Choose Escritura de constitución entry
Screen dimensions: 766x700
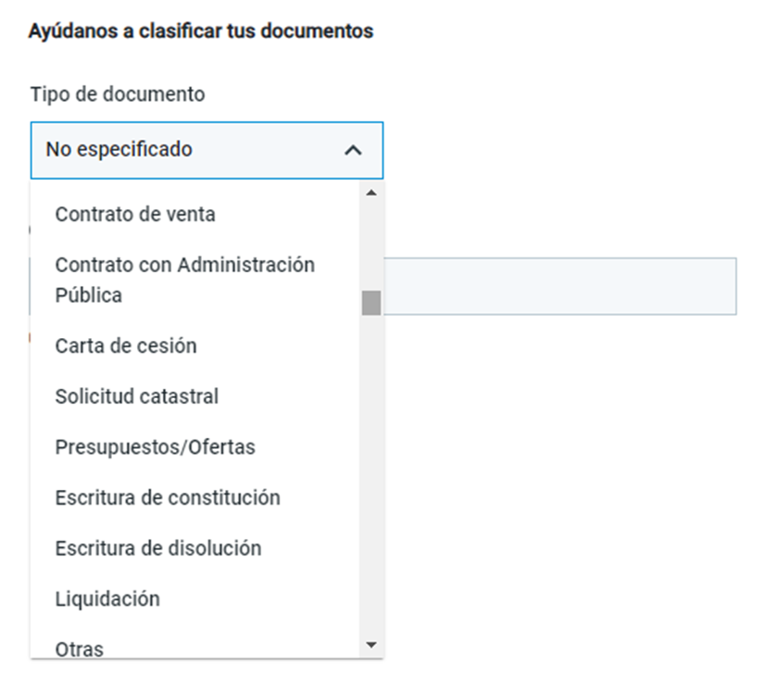[195, 498]
